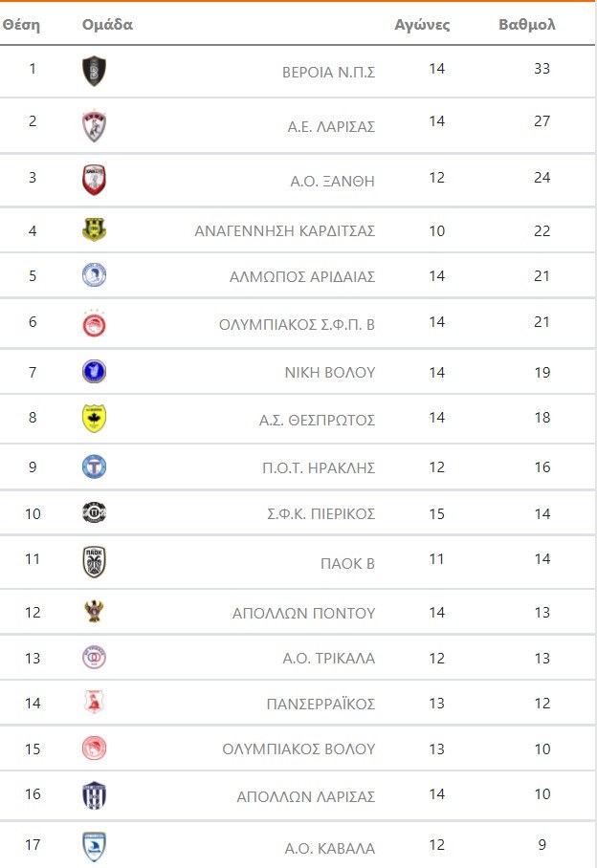
Task: Click the Α.Ε. ΛΑΡΙΣΑΣ team logo
Action: pos(94,125)
